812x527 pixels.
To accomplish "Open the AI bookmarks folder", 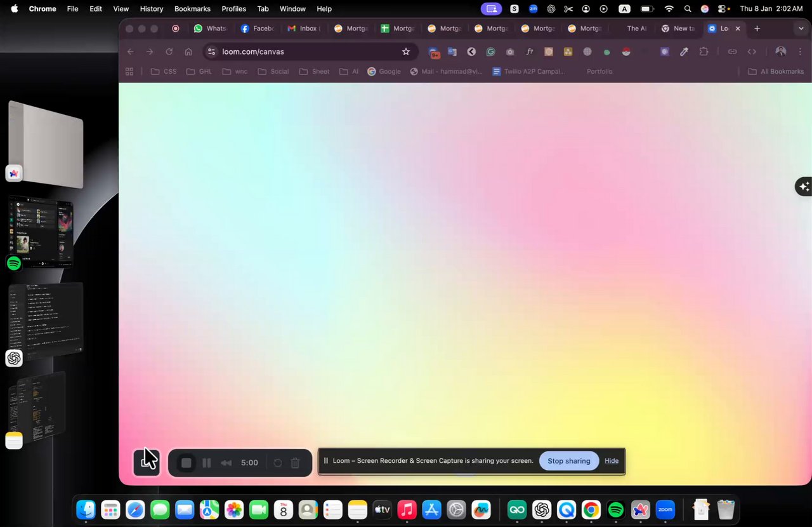I will coord(349,72).
